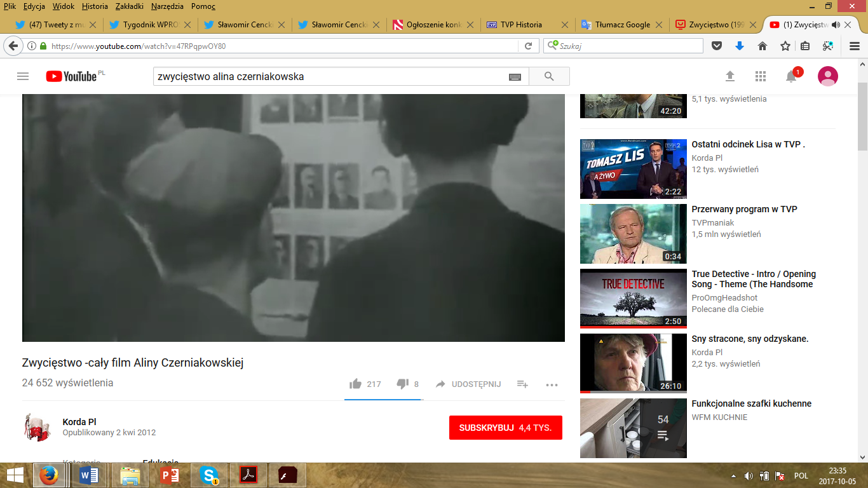Open Adobe Reader from the taskbar
The height and width of the screenshot is (488, 868).
pos(248,475)
